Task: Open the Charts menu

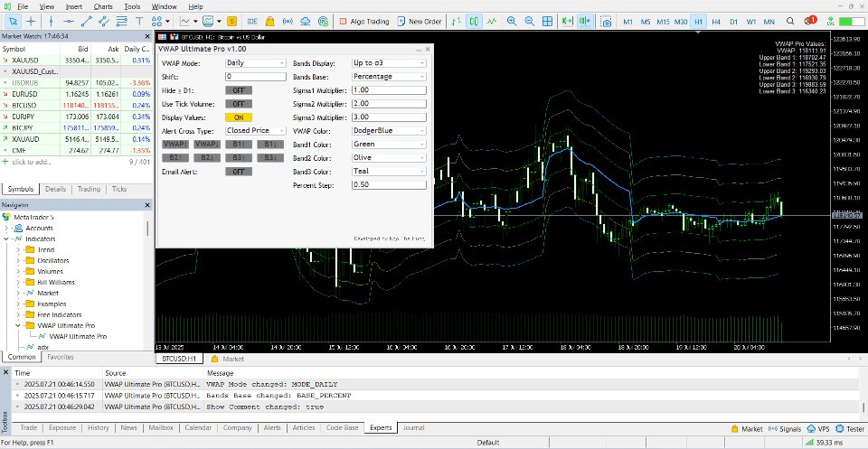Action: (103, 6)
